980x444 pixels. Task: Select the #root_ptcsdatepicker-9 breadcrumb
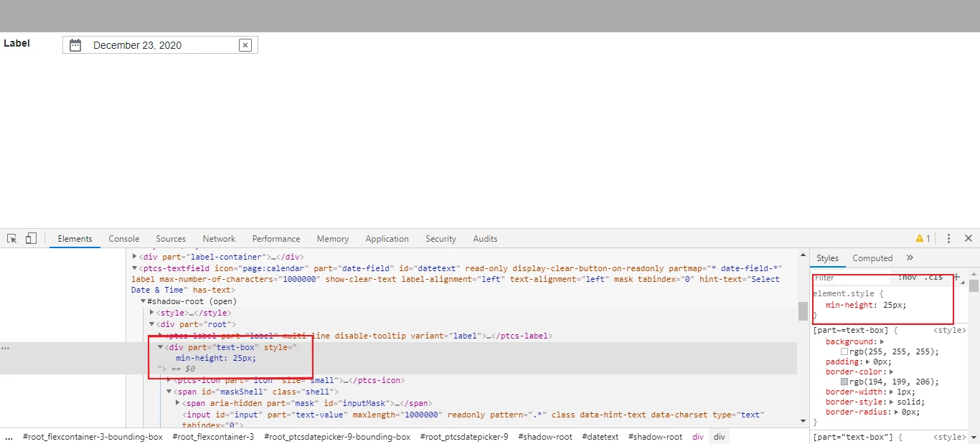tap(464, 437)
